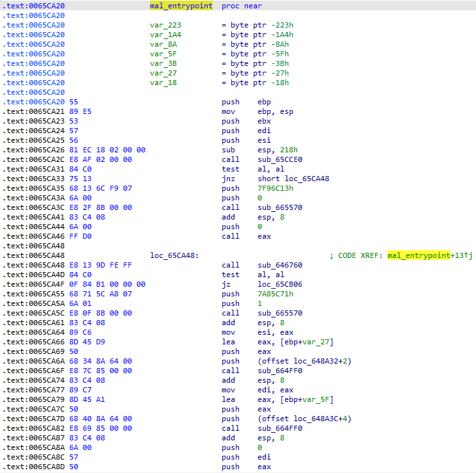Click variable var_1A4 definition
476x473 pixels.
click(165, 35)
